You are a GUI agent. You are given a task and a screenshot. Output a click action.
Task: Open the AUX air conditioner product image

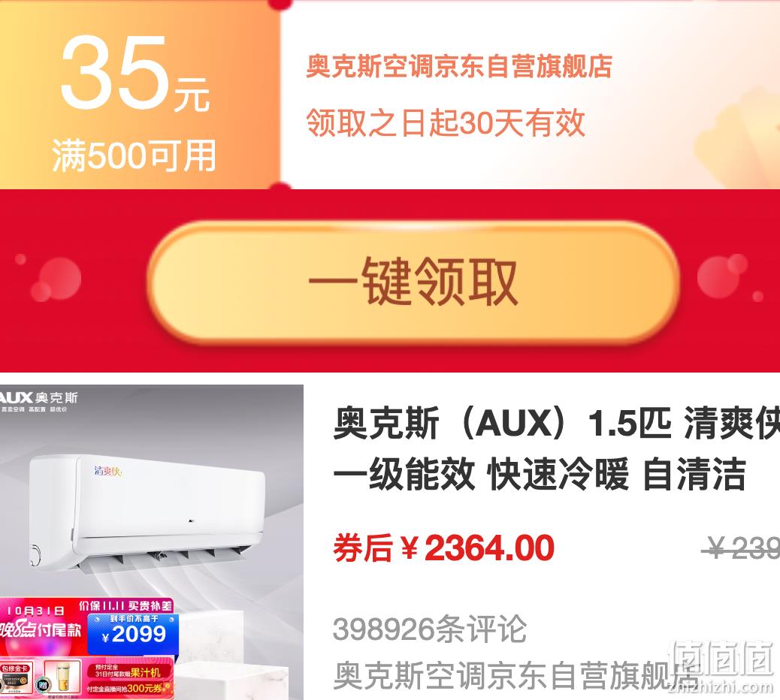click(x=151, y=542)
